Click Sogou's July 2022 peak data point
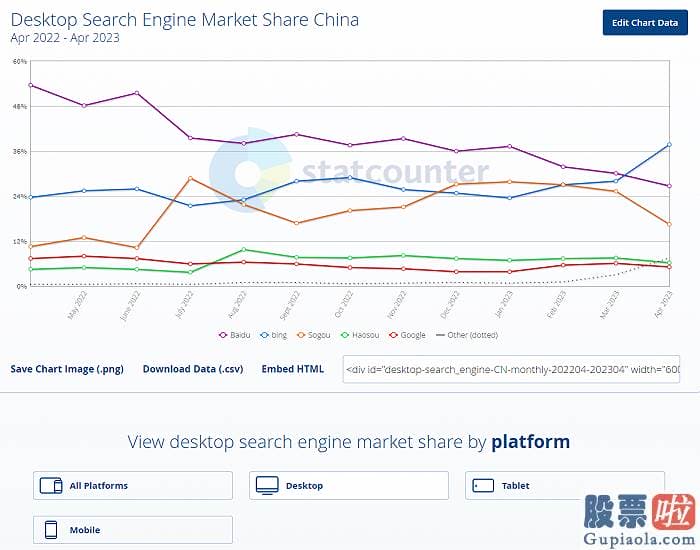Viewport: 700px width, 550px height. pos(190,178)
